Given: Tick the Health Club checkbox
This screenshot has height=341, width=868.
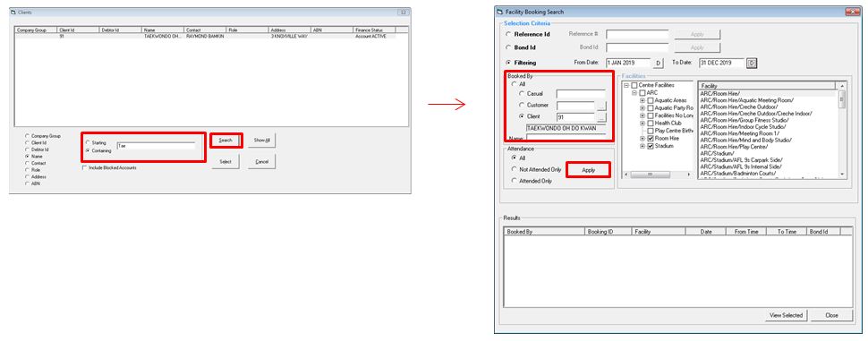Looking at the screenshot, I should (651, 123).
